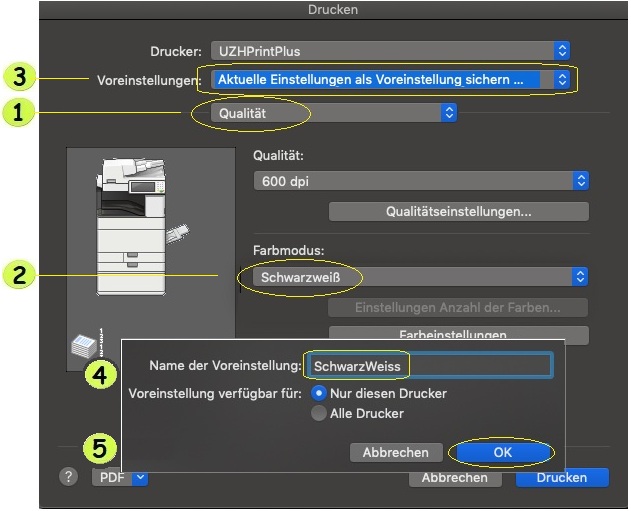Viewport: 631px width, 511px height.
Task: Confirm the preset name with OK
Action: [x=501, y=452]
